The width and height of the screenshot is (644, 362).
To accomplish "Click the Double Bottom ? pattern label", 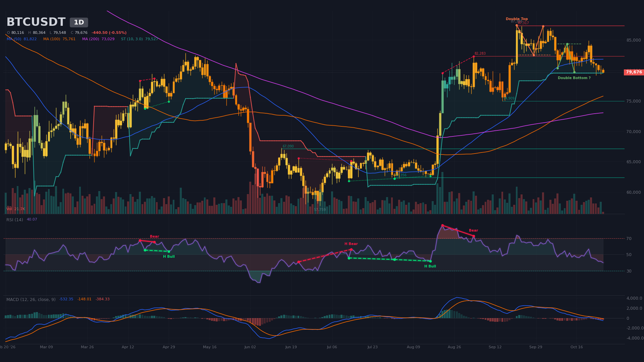I will coord(574,78).
